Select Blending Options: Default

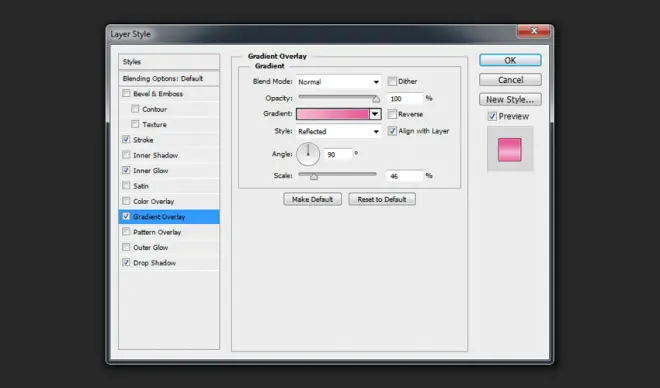169,78
